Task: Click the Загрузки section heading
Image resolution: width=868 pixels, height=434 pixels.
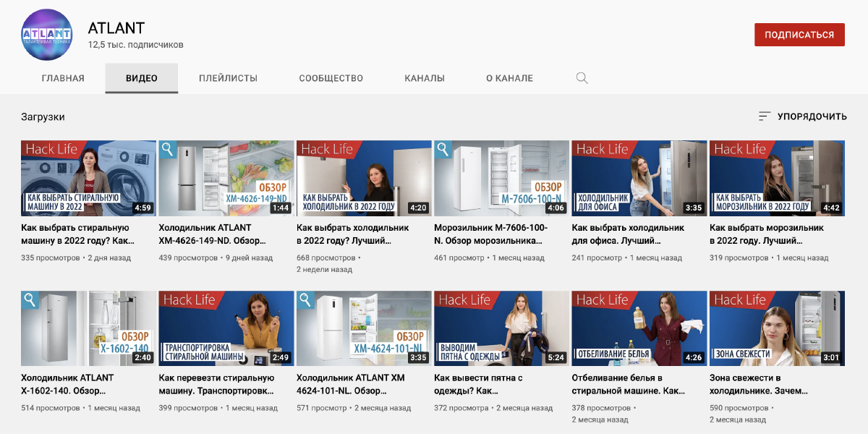Action: [43, 116]
